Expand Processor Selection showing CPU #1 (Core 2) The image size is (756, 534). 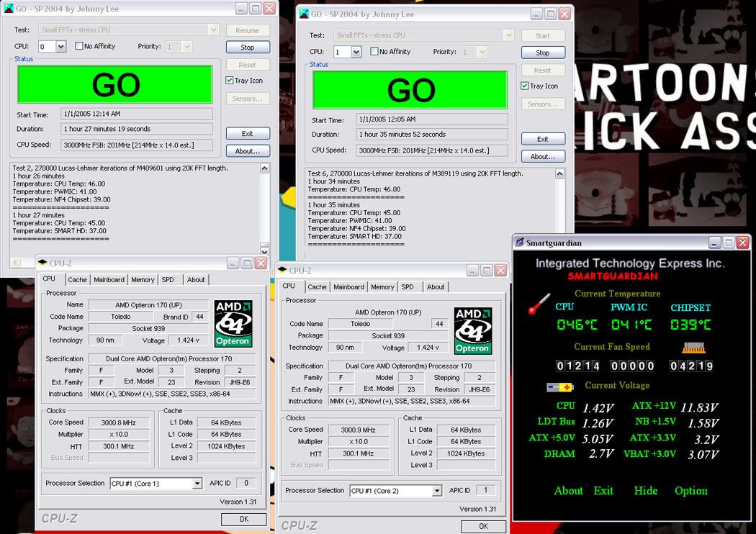point(437,491)
